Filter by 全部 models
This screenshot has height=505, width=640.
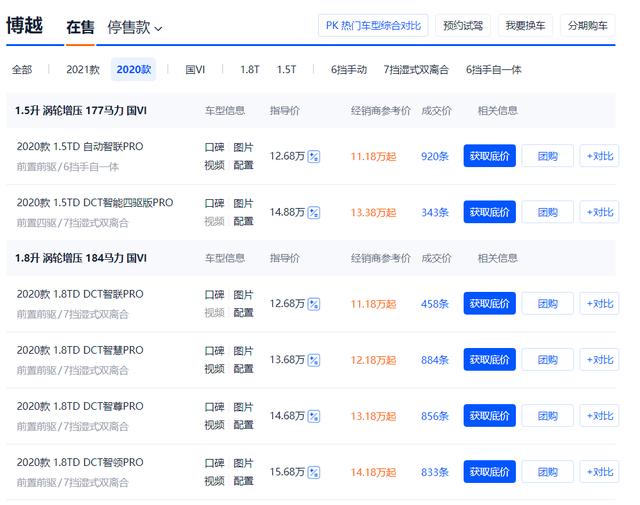22,70
